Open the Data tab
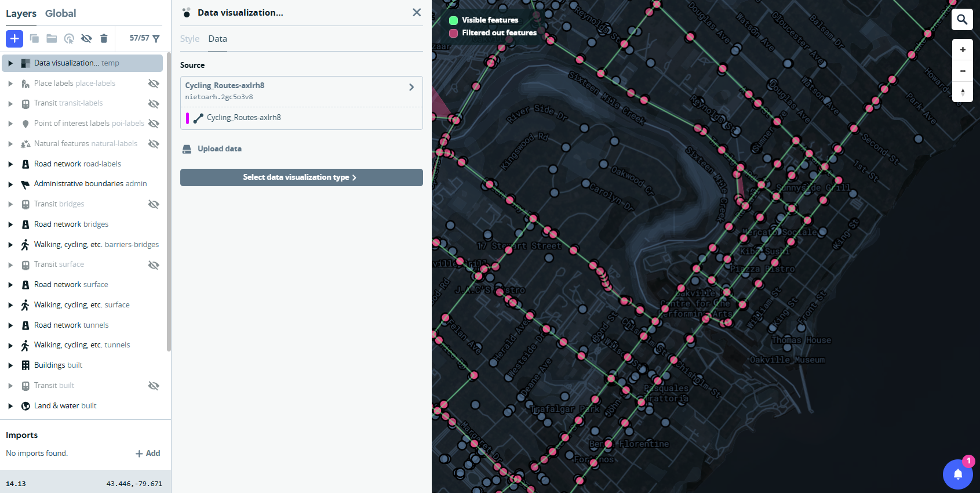Screen dimensions: 980x493 point(218,39)
